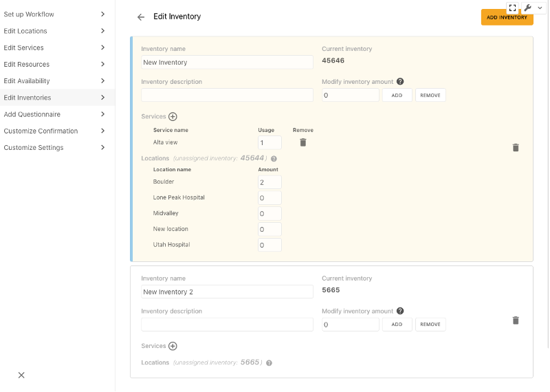550x392 pixels.
Task: Delete the New Inventory card
Action: click(x=515, y=148)
